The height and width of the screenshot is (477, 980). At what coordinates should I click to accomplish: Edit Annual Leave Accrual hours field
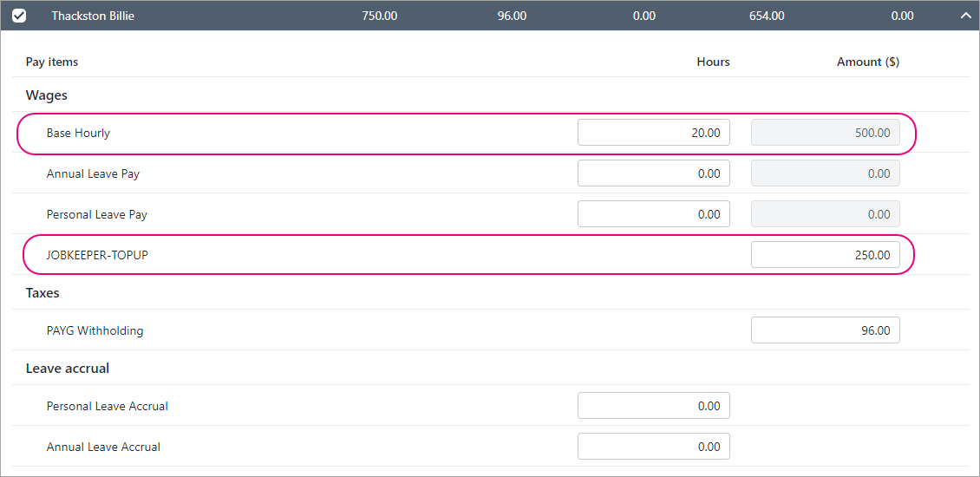tap(653, 447)
